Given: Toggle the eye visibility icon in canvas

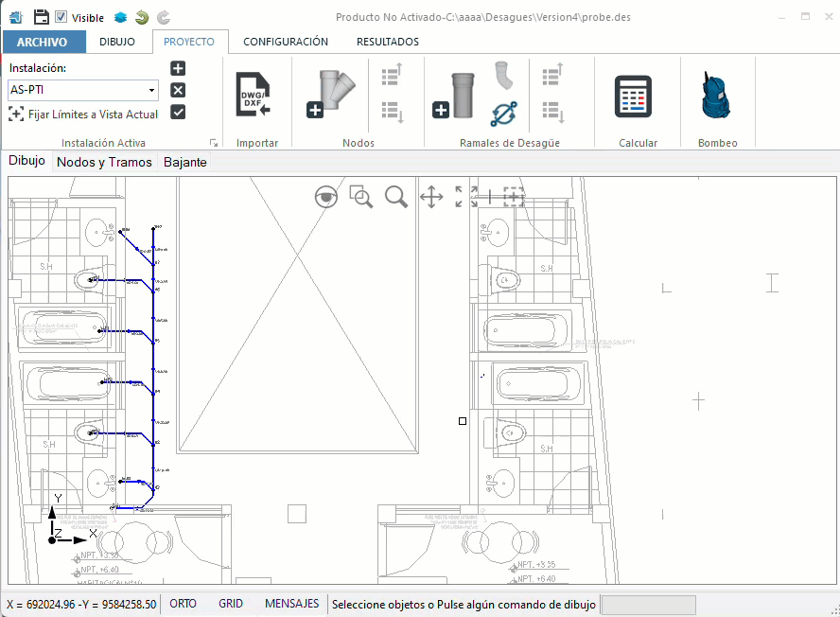Looking at the screenshot, I should 326,197.
